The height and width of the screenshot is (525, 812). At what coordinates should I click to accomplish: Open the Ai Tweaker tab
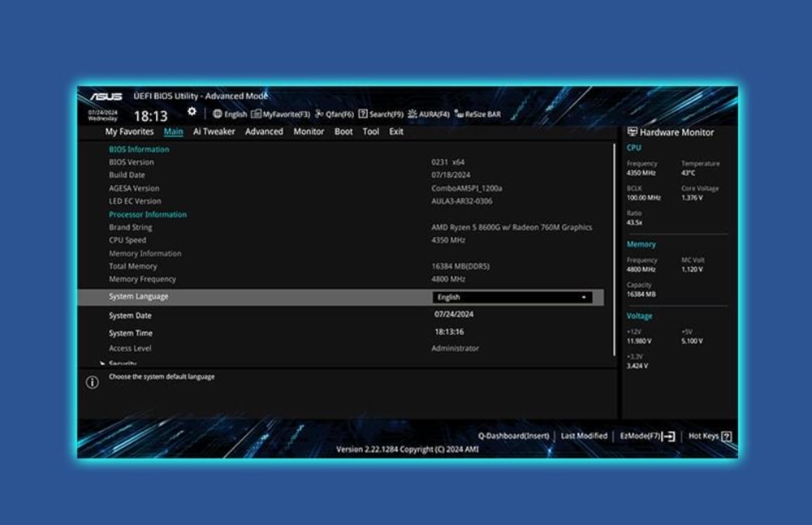click(x=214, y=131)
